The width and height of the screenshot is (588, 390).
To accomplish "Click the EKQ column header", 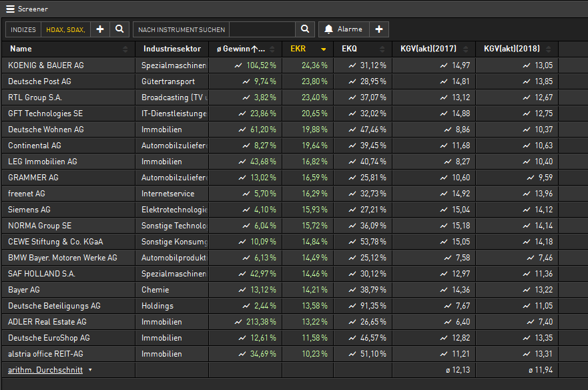I will [349, 49].
